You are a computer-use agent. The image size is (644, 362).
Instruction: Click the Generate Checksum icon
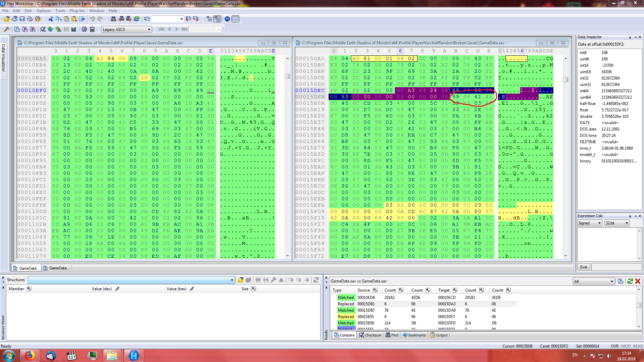43,30
